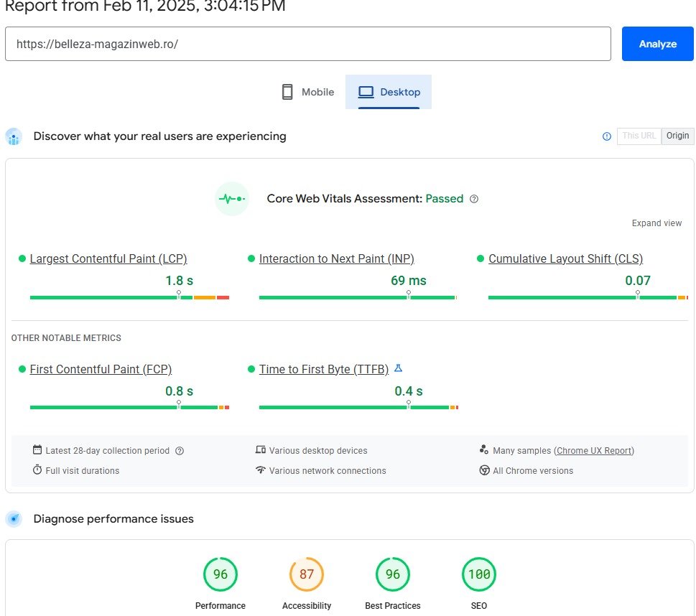This screenshot has width=696, height=616.
Task: Select the Origin toggle
Action: tap(677, 136)
